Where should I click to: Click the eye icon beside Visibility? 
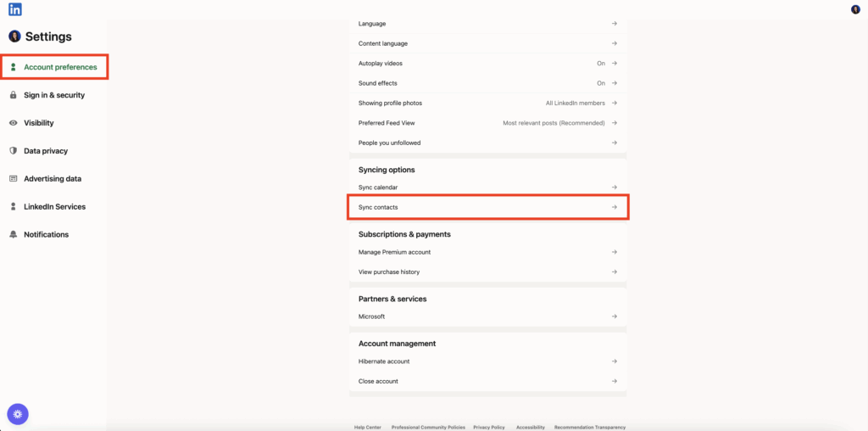[14, 123]
